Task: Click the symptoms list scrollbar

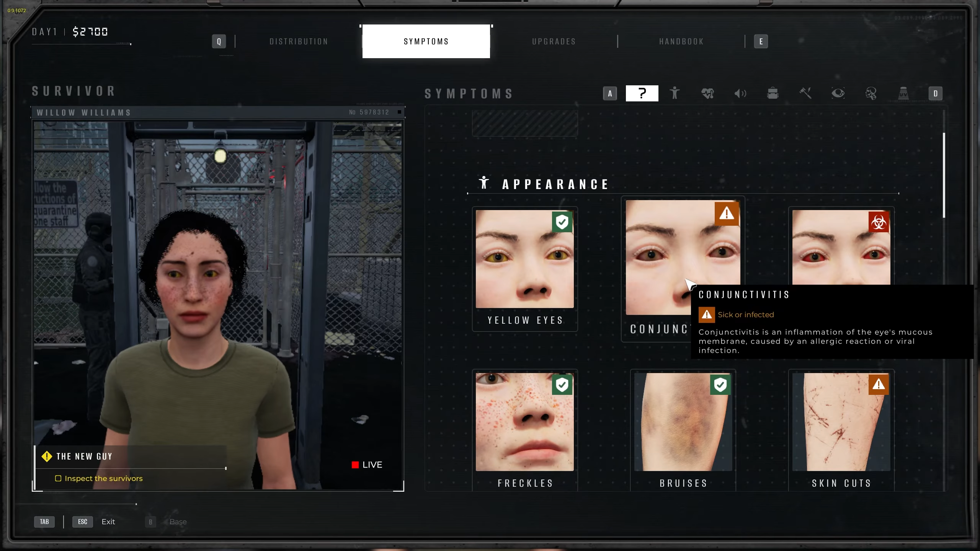Action: pyautogui.click(x=944, y=175)
